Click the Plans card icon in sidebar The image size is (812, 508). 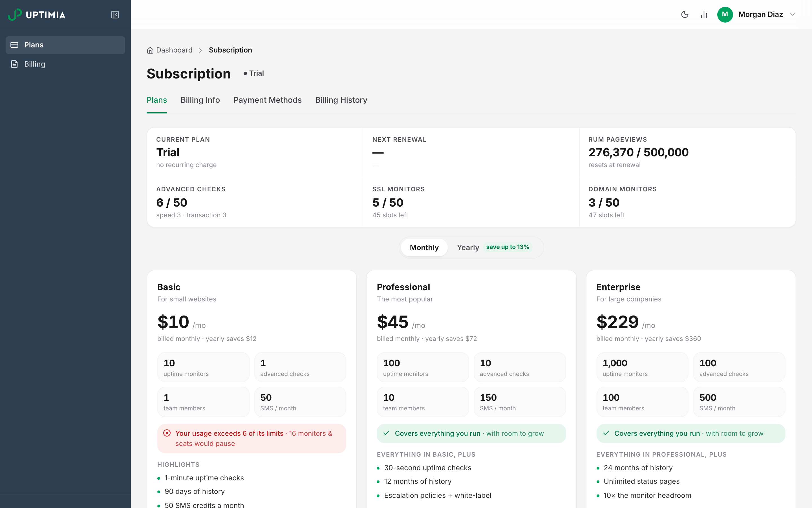click(x=14, y=45)
